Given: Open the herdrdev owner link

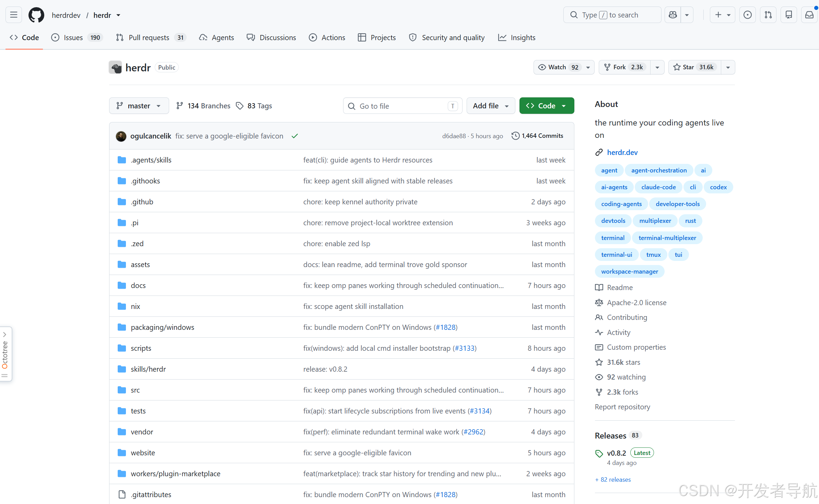Looking at the screenshot, I should [66, 15].
